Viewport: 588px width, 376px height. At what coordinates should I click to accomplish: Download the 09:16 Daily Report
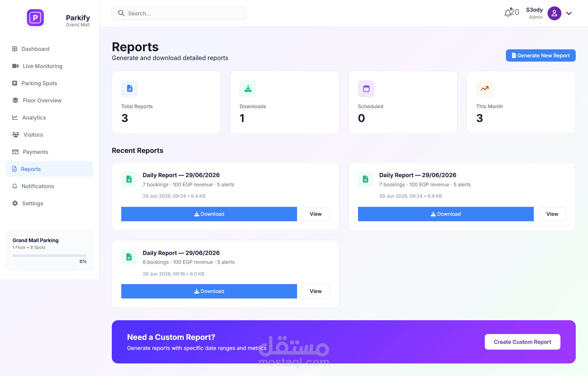[x=209, y=291]
